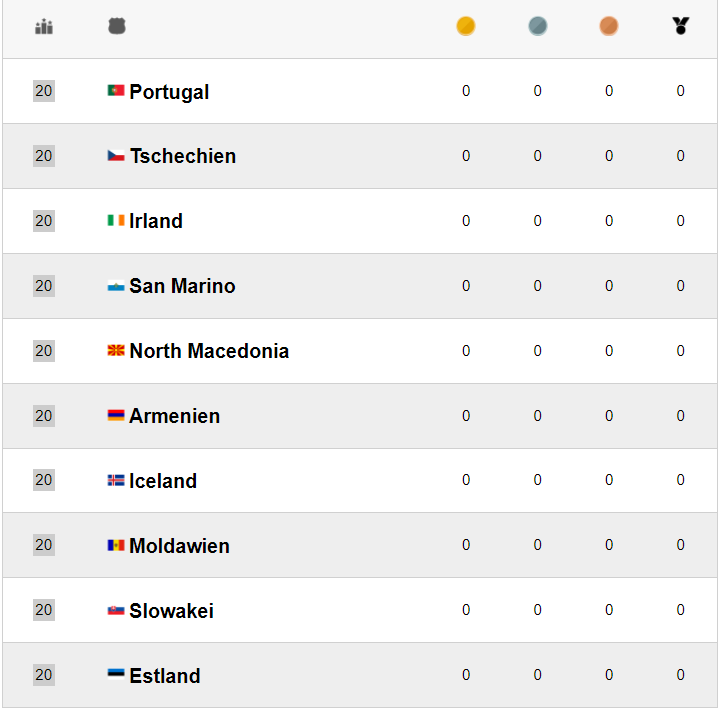Click the gold medal count for Irland
Viewport: 721px width, 711px height.
pos(466,221)
